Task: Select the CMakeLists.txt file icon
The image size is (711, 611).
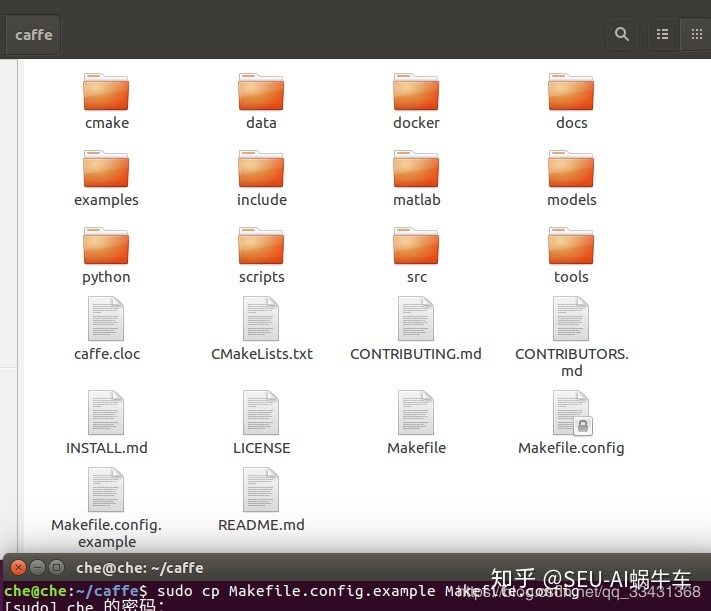Action: coord(261,318)
